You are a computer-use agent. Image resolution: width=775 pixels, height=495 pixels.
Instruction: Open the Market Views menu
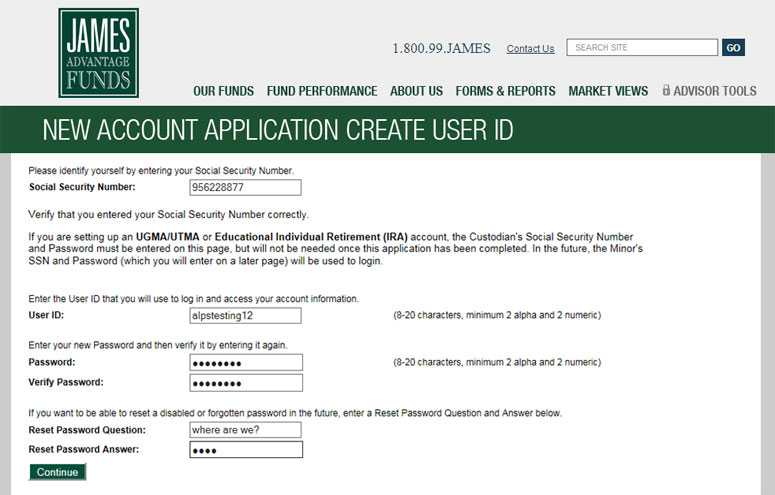pos(608,91)
